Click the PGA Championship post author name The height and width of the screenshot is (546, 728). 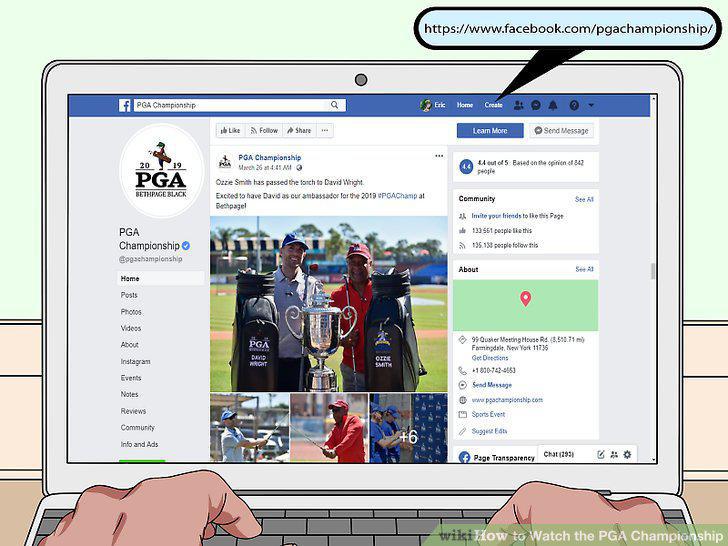coord(270,158)
